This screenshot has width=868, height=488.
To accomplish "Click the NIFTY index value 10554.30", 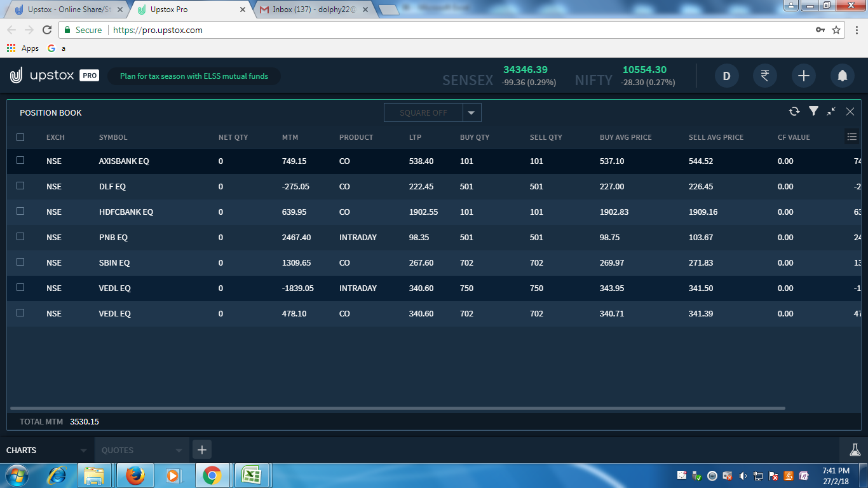I will click(x=644, y=69).
